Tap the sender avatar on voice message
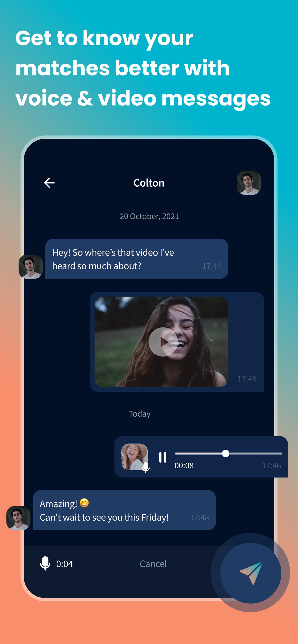298x644 pixels. [134, 457]
